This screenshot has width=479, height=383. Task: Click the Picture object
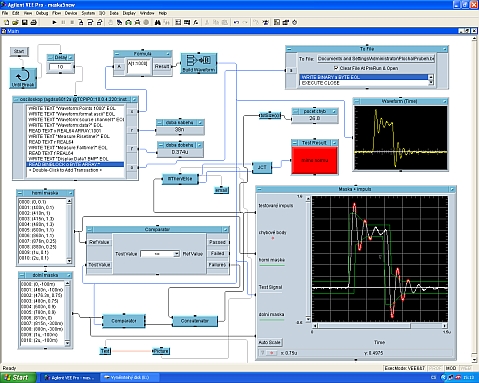click(x=161, y=351)
